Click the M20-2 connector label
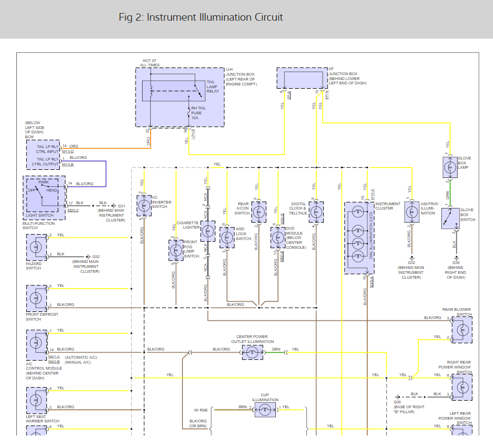The width and height of the screenshot is (493, 448). point(73,210)
